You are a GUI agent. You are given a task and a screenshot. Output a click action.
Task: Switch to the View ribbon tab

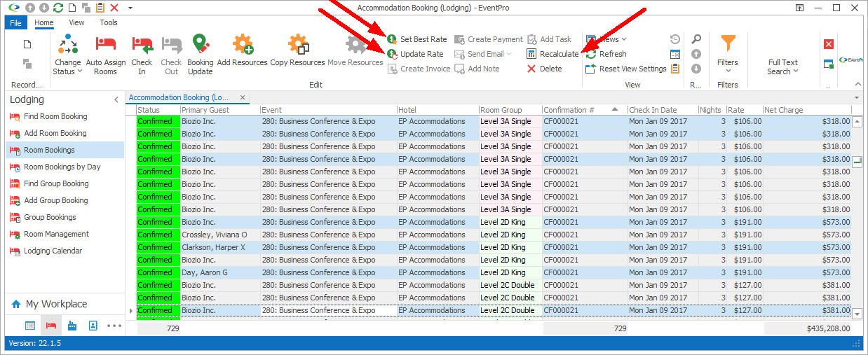coord(76,23)
